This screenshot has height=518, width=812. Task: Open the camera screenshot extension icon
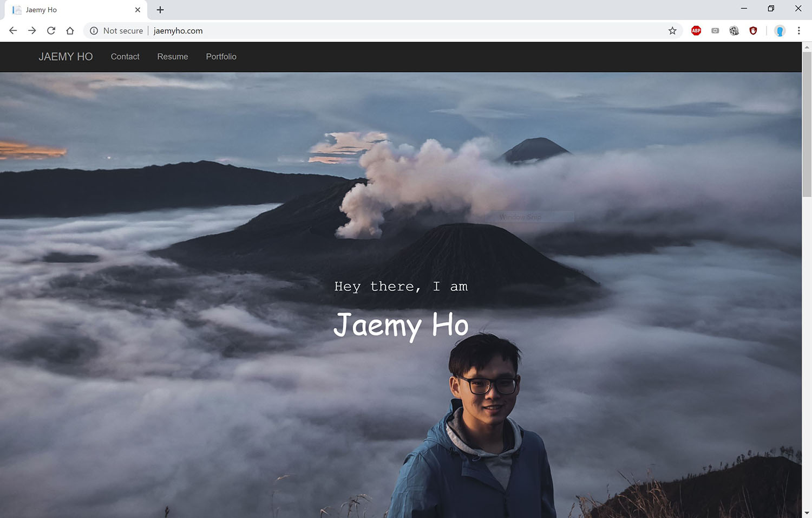point(715,31)
